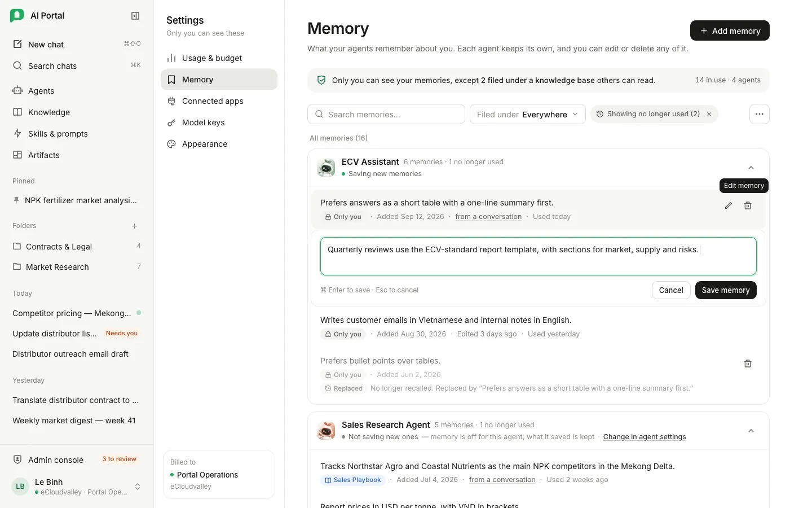Image resolution: width=812 pixels, height=508 pixels.
Task: Open Artifacts section
Action: click(77, 155)
